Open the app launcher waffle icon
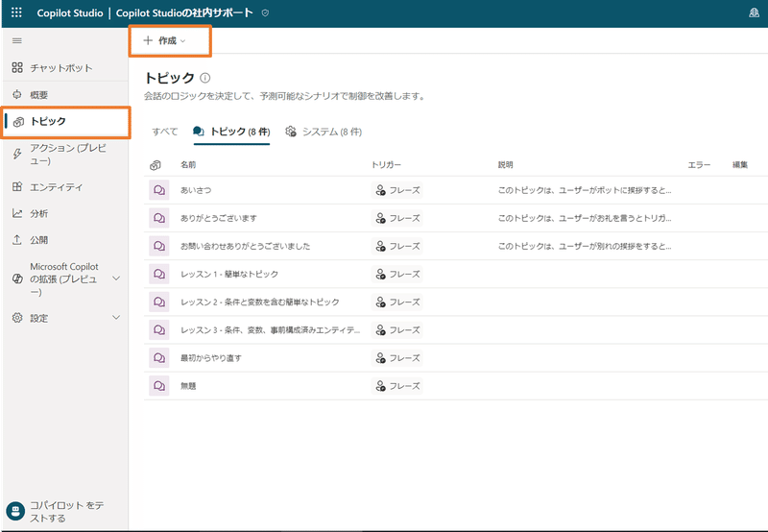The height and width of the screenshot is (532, 768). coord(16,12)
